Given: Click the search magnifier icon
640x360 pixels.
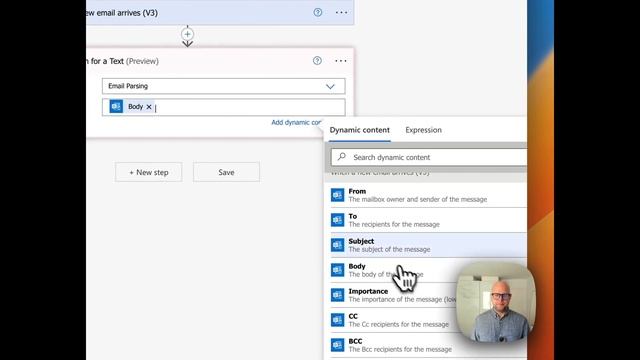Looking at the screenshot, I should point(342,157).
